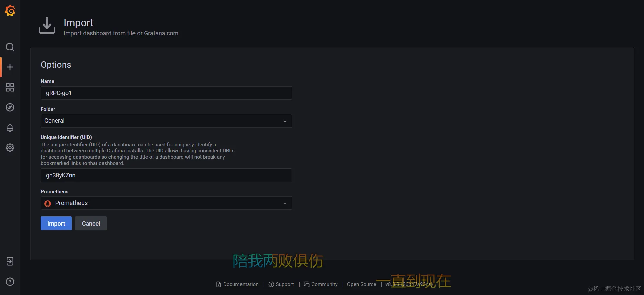Click the 'Import dashboard from file or Grafana.com' subtitle
644x295 pixels.
(x=121, y=33)
